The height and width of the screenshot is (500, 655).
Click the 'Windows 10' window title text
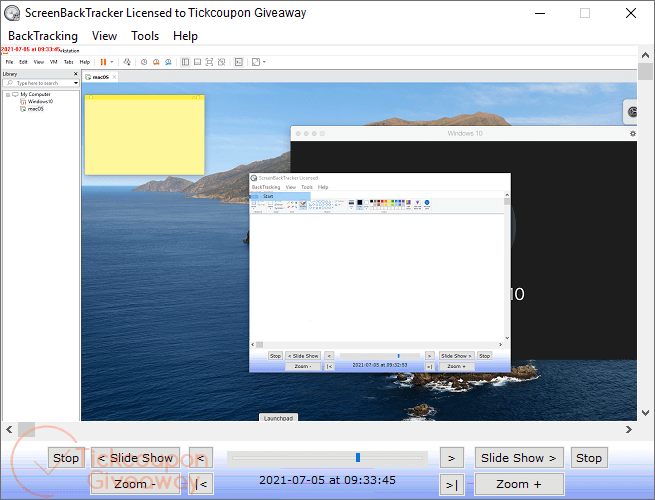(x=465, y=133)
